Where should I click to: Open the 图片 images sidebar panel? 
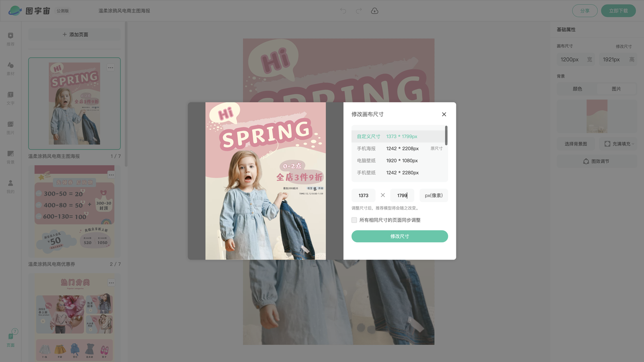11,127
